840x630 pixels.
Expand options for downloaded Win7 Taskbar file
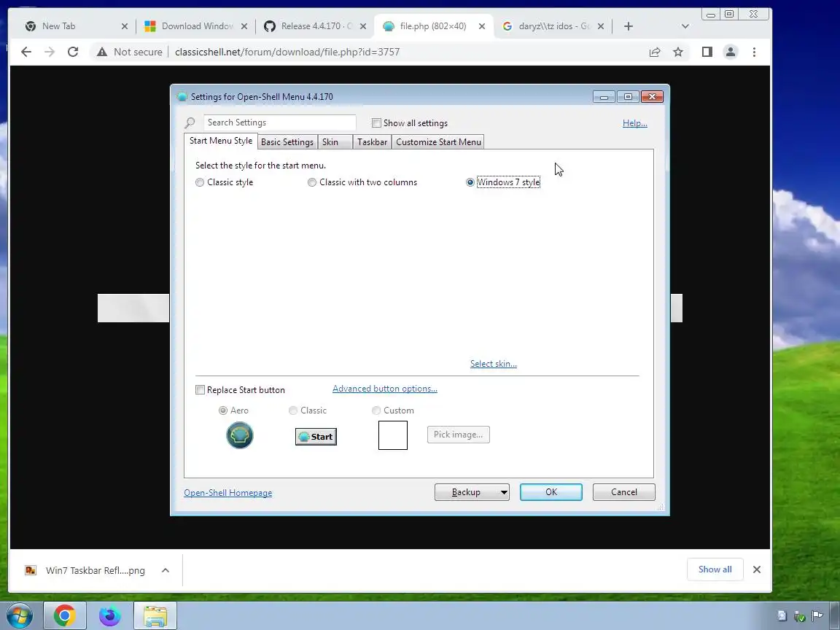point(166,570)
